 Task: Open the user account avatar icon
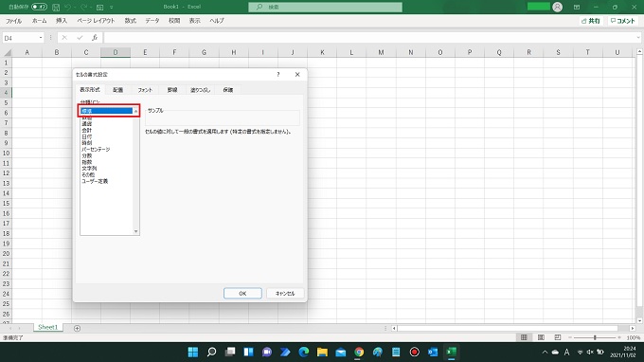point(557,7)
